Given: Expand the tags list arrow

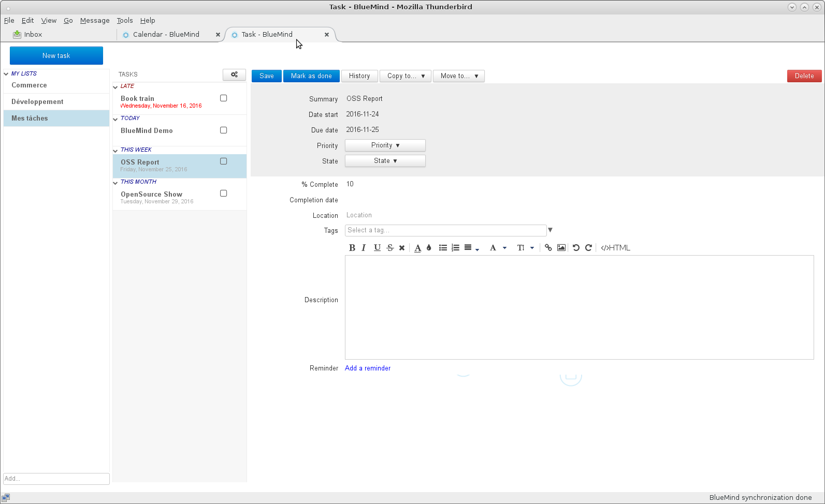Looking at the screenshot, I should coord(551,230).
